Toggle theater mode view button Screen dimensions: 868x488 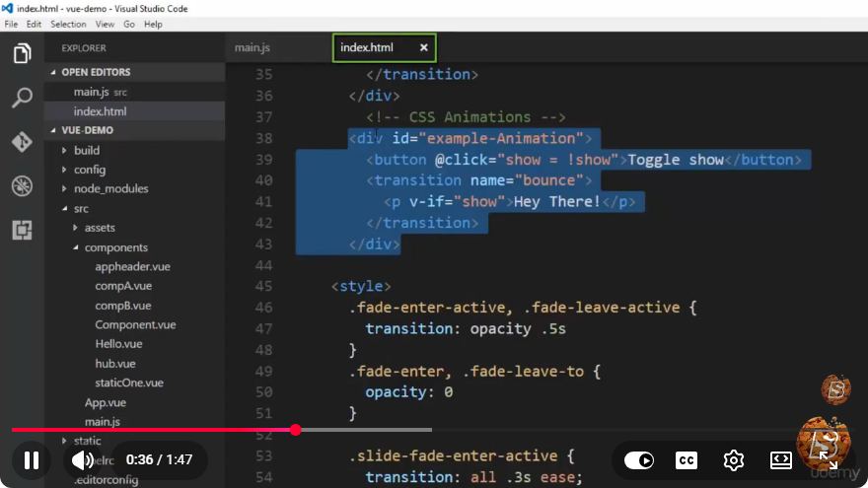pyautogui.click(x=781, y=459)
